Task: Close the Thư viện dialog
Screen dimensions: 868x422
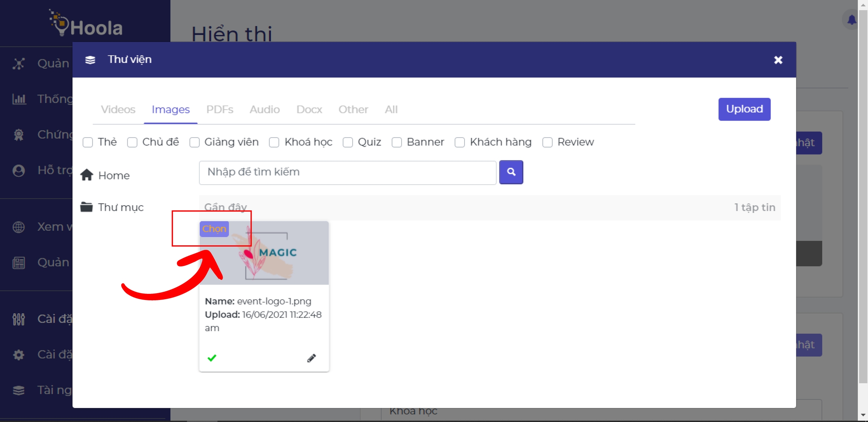Action: (x=778, y=60)
